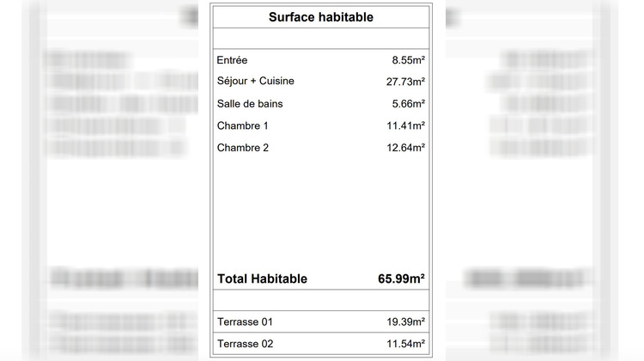Click the 12.64m² Chambre 2 value
Image resolution: width=644 pixels, height=361 pixels.
click(x=405, y=148)
